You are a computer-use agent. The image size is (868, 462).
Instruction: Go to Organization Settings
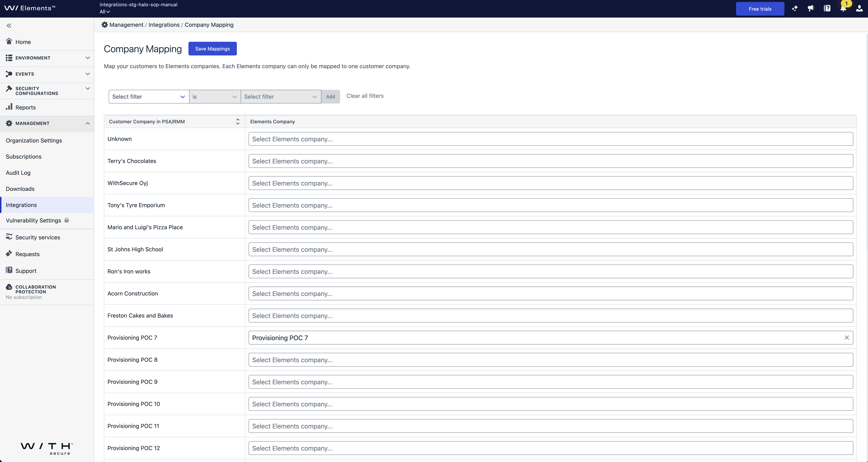34,140
